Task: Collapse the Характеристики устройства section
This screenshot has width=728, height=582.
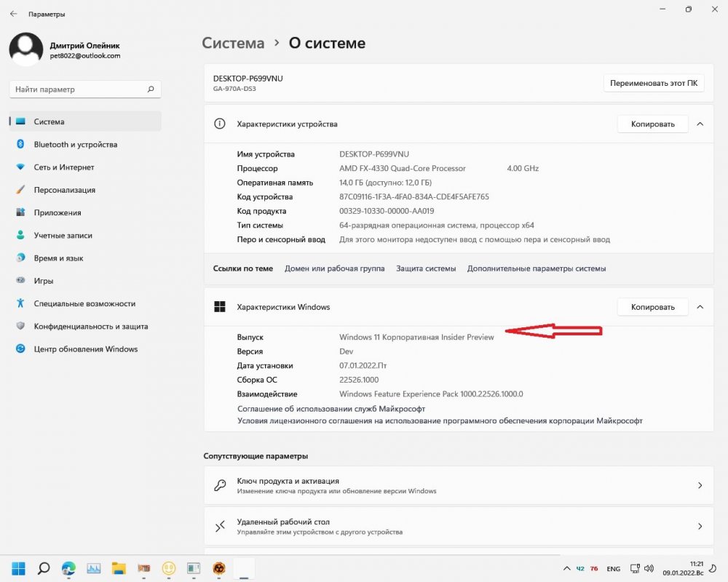Action: pyautogui.click(x=700, y=124)
